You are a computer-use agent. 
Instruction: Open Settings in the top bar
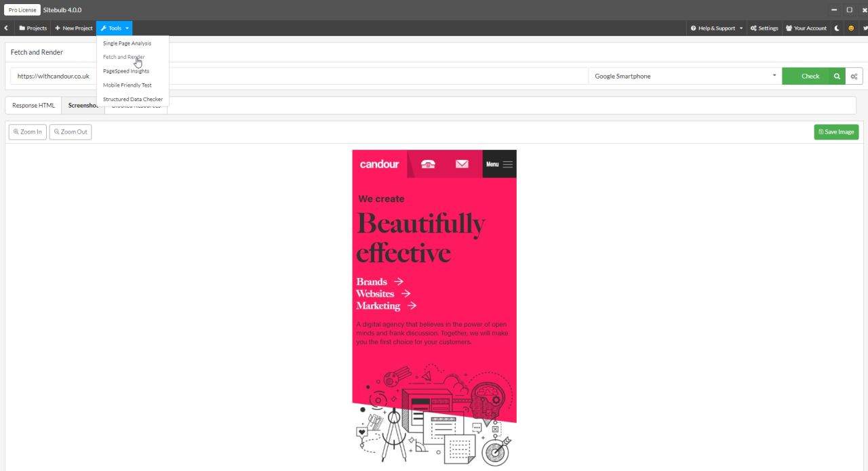point(764,28)
